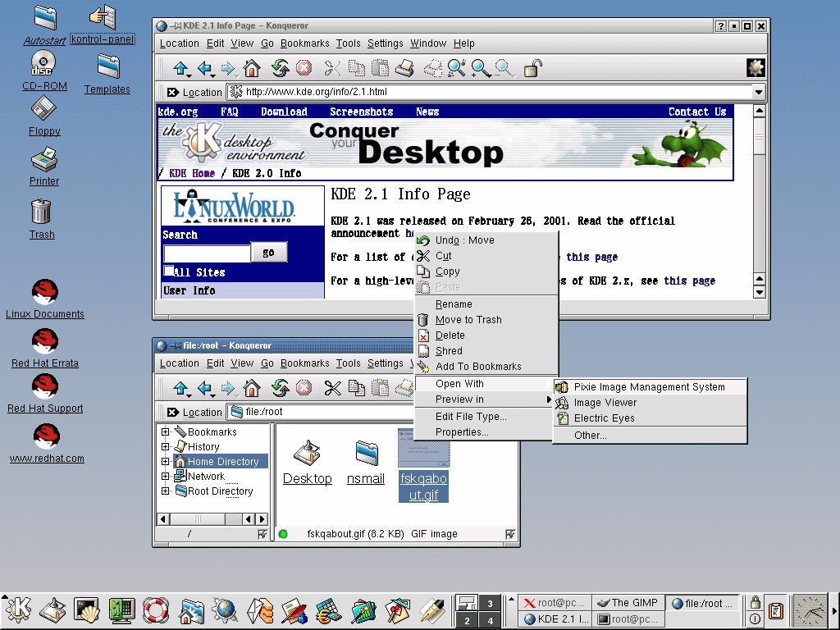The width and height of the screenshot is (840, 630).
Task: Open the Home folder icon on the panel
Action: [x=190, y=610]
